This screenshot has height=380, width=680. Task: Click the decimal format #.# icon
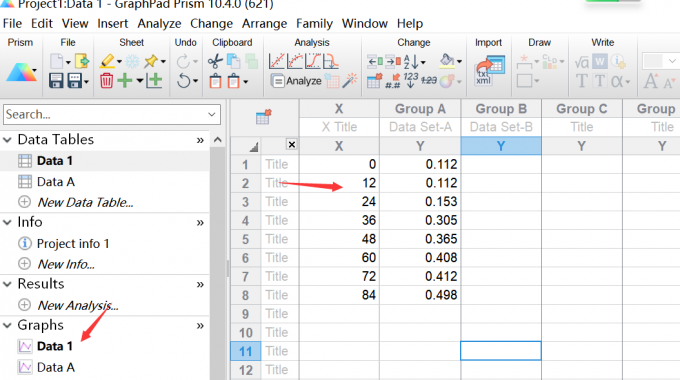pos(393,81)
